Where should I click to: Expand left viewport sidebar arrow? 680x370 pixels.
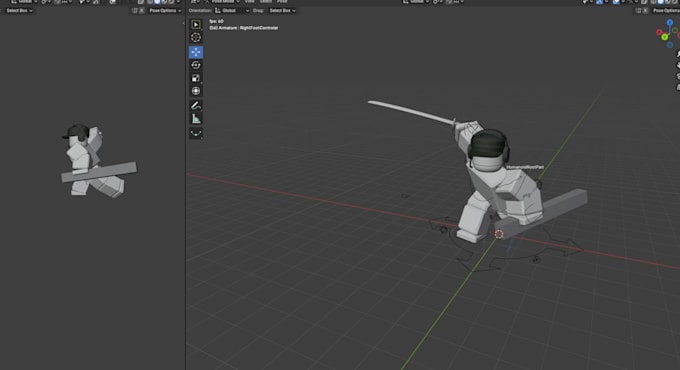click(x=183, y=23)
